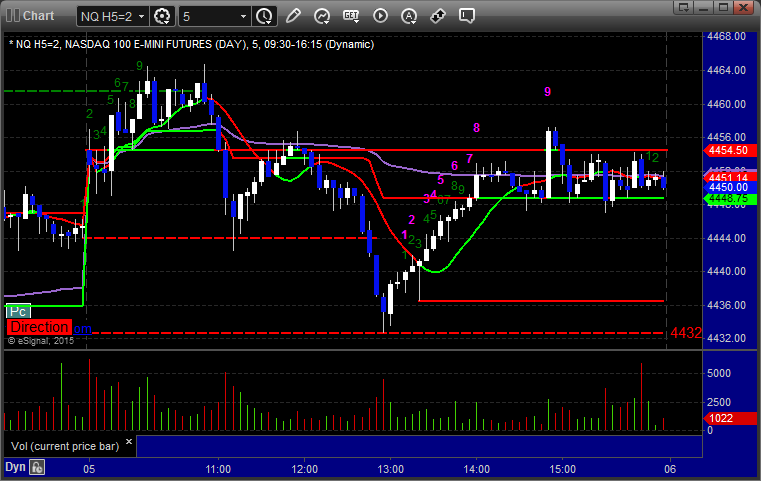Click the 4444.00 price scale label
761x481 pixels.
coord(727,238)
